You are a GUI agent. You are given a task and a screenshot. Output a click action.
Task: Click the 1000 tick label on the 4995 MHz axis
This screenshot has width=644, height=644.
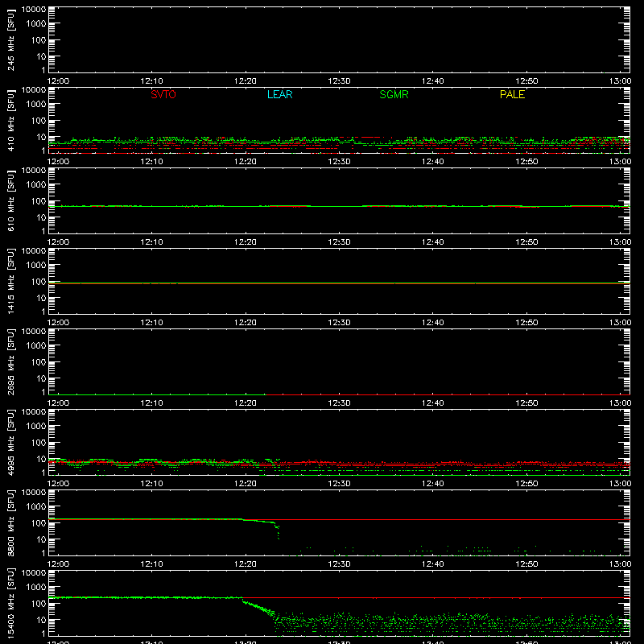point(36,427)
